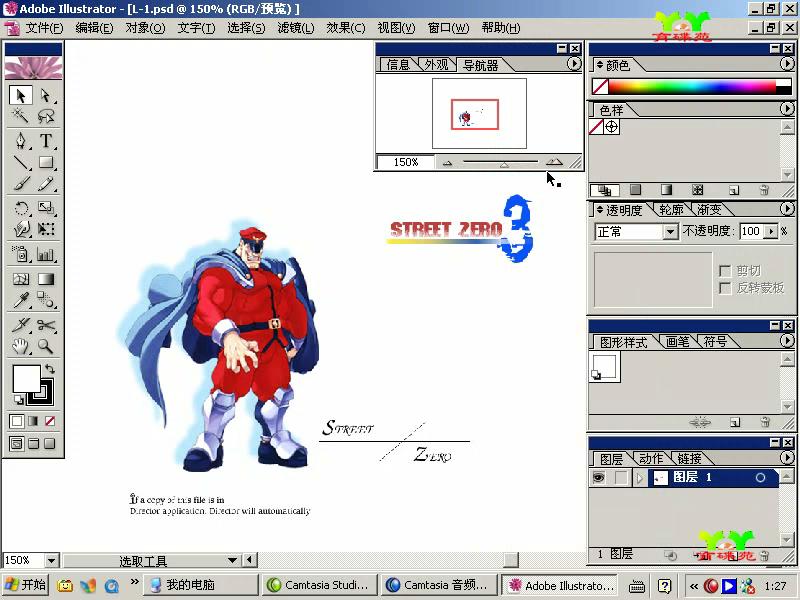Screen dimensions: 800x600
Task: Select the Hand tool
Action: 21,346
